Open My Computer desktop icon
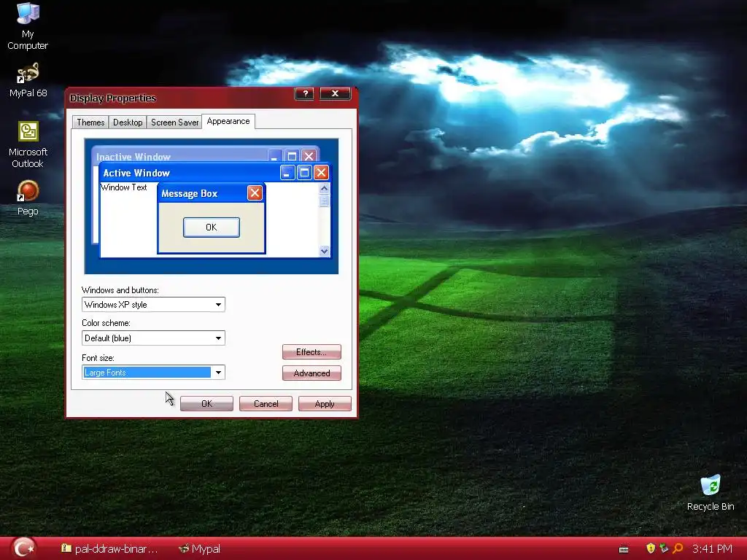Image resolution: width=747 pixels, height=560 pixels. pyautogui.click(x=28, y=26)
